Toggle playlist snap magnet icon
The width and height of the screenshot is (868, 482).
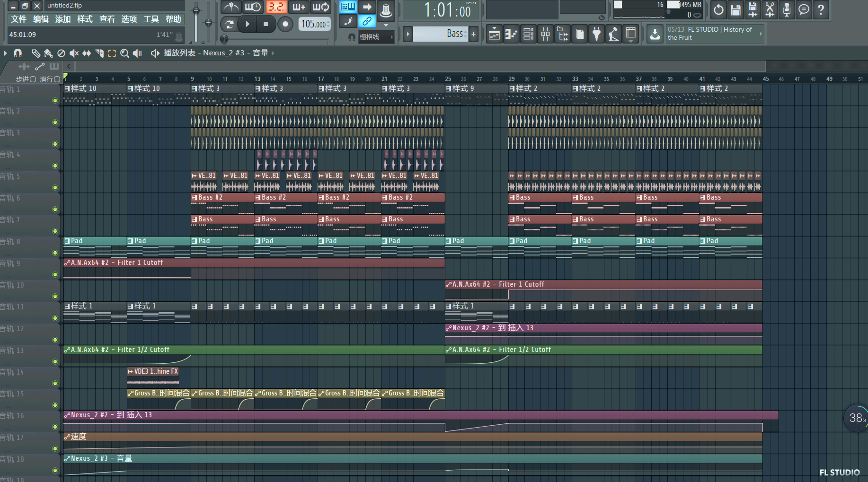(18, 53)
